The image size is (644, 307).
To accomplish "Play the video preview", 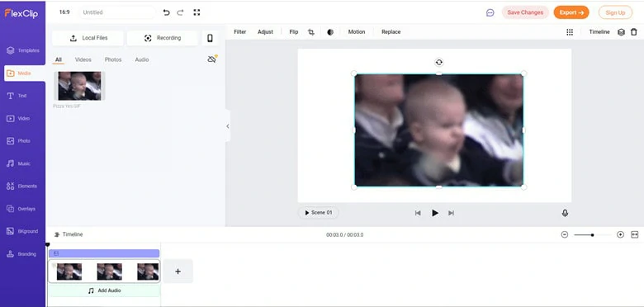I will (x=435, y=213).
